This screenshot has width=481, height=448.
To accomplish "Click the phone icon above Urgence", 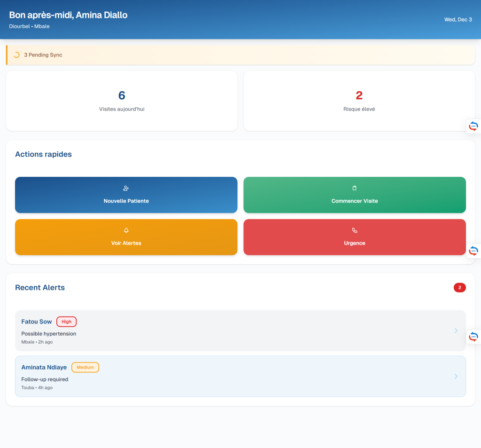I will 355,230.
